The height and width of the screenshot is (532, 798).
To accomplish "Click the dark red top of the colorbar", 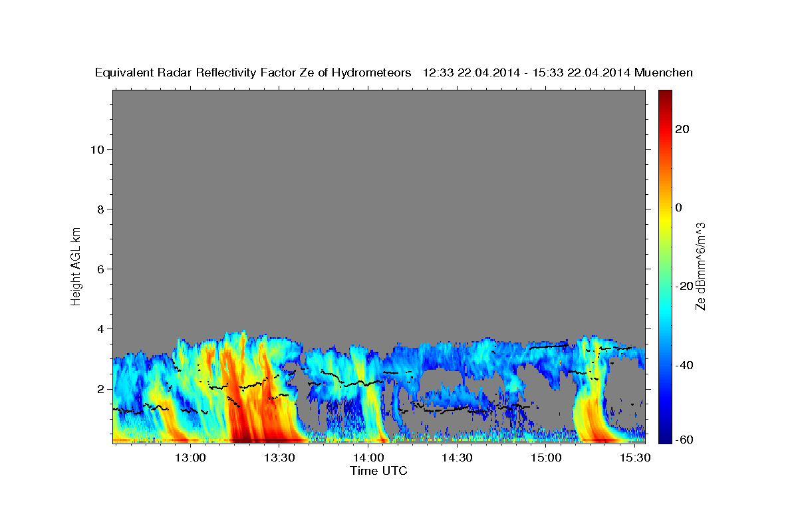I will tap(664, 96).
